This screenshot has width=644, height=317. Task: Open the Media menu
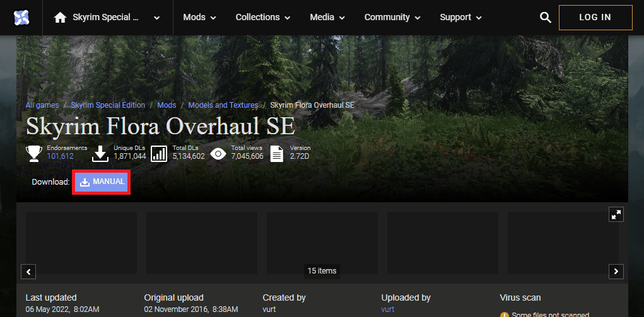tap(327, 18)
